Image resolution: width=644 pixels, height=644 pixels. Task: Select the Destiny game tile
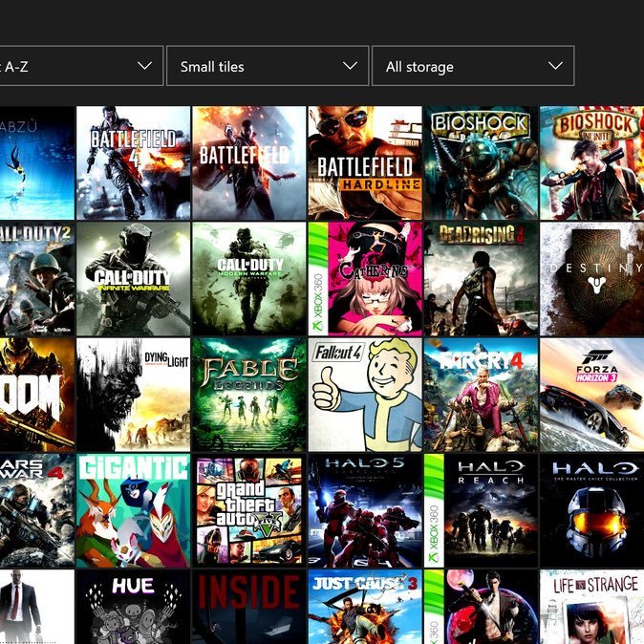pos(591,279)
